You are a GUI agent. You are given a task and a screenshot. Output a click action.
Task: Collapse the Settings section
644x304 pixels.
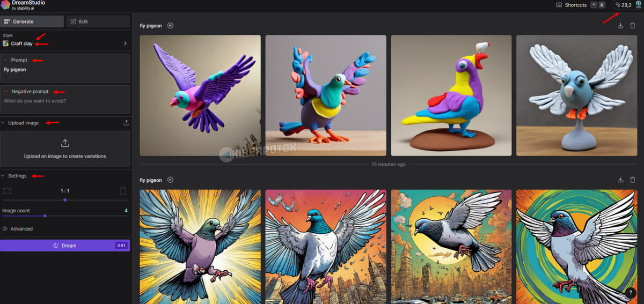(3, 176)
